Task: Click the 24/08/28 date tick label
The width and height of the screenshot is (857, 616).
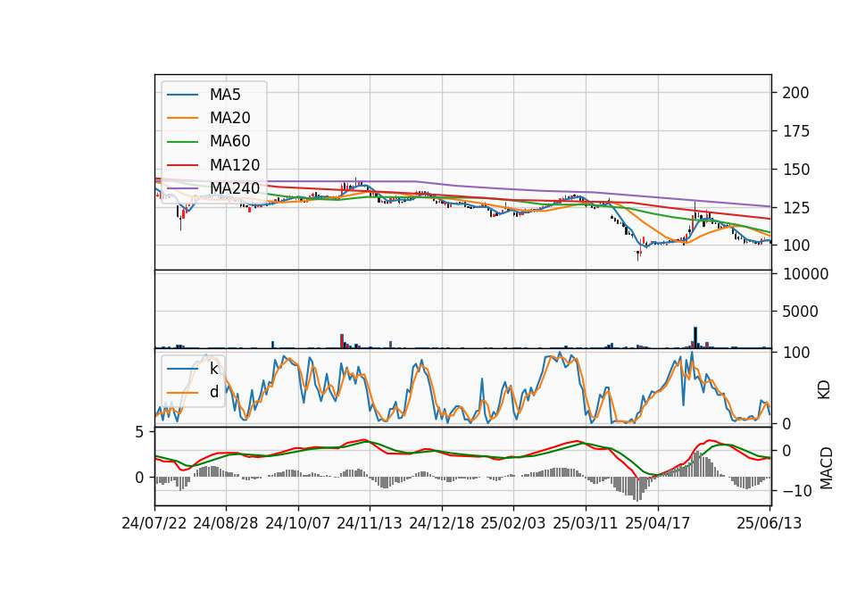Action: coord(226,523)
